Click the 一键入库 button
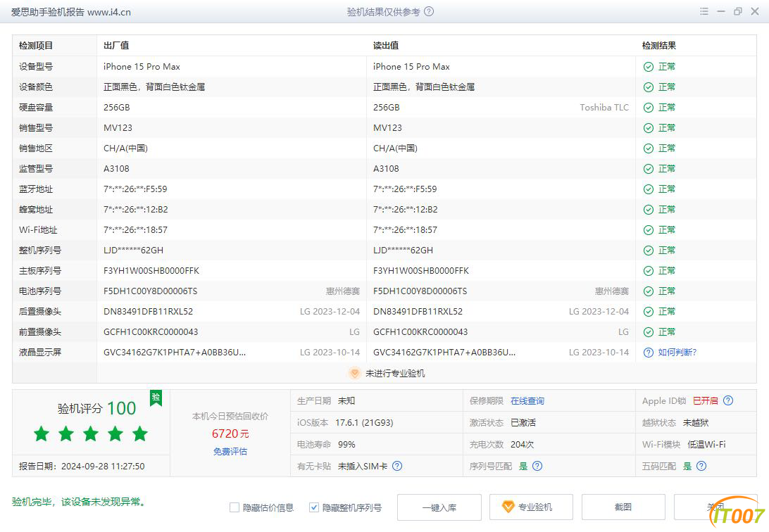Screen dimensions: 769x532 pos(439,507)
